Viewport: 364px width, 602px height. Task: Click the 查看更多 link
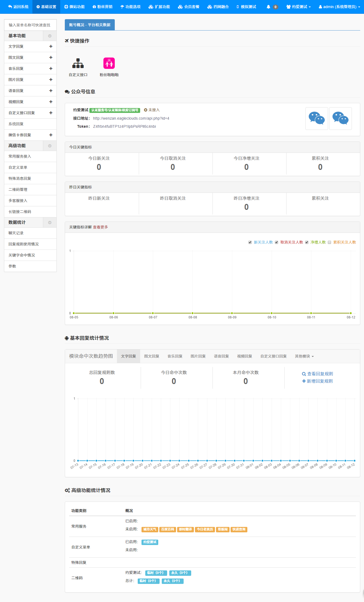coord(100,227)
